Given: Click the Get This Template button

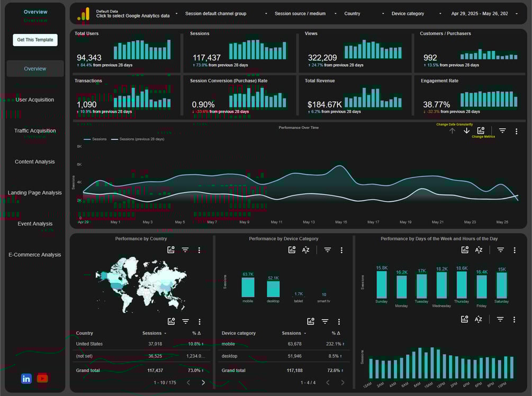Looking at the screenshot, I should 35,40.
